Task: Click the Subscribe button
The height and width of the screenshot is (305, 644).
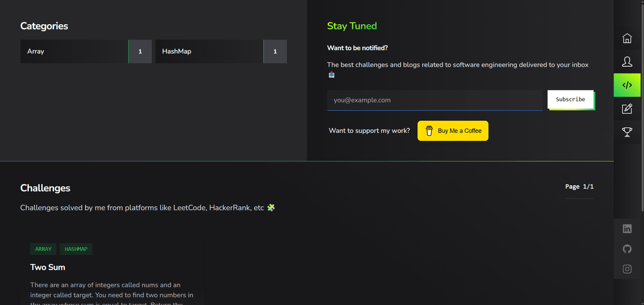Action: coord(570,99)
